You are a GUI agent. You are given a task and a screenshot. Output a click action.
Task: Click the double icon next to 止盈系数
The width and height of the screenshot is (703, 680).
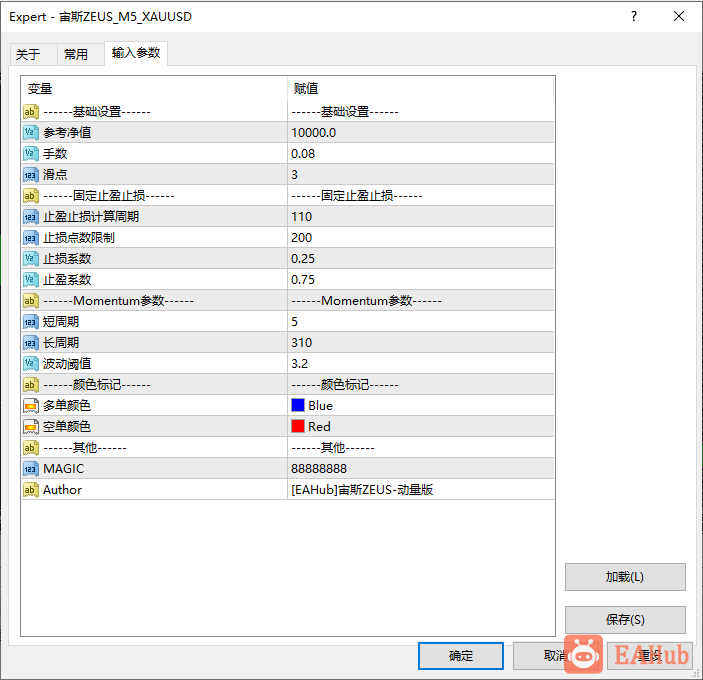(30, 280)
